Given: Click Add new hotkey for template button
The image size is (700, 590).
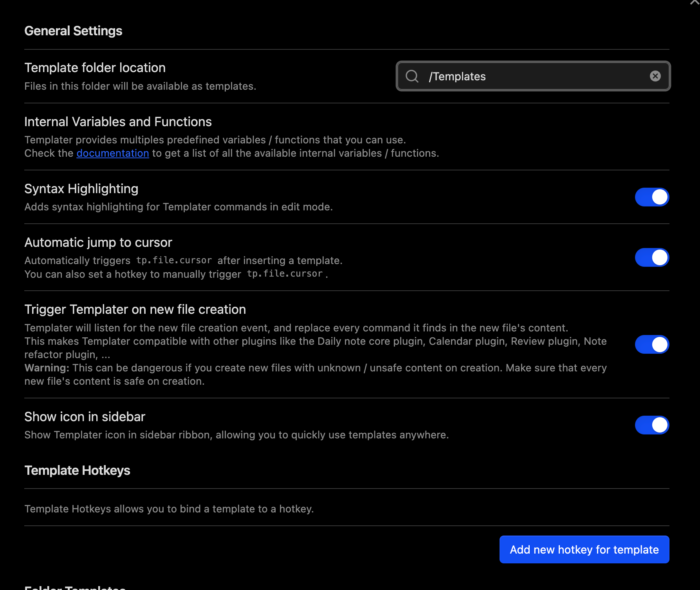Looking at the screenshot, I should 584,550.
